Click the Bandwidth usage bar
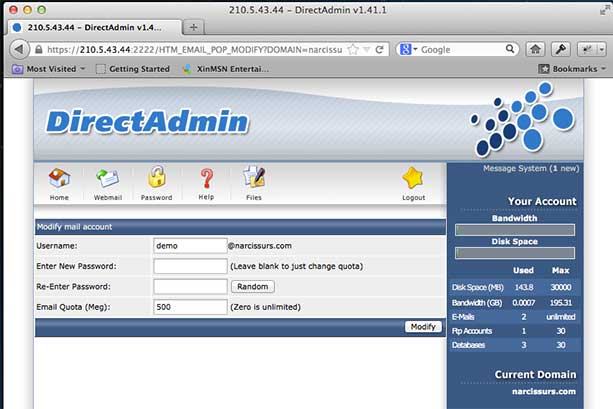This screenshot has width=613, height=409. [515, 230]
